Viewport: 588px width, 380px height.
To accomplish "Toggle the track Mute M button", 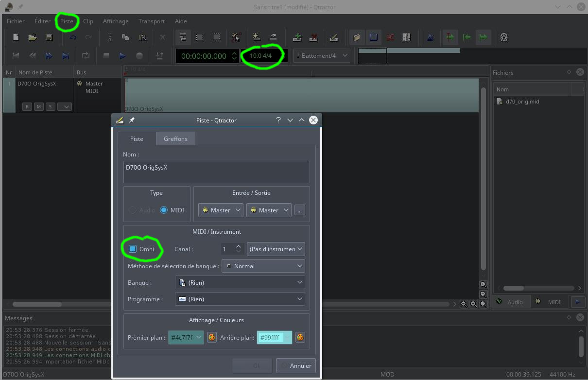I will pos(38,106).
